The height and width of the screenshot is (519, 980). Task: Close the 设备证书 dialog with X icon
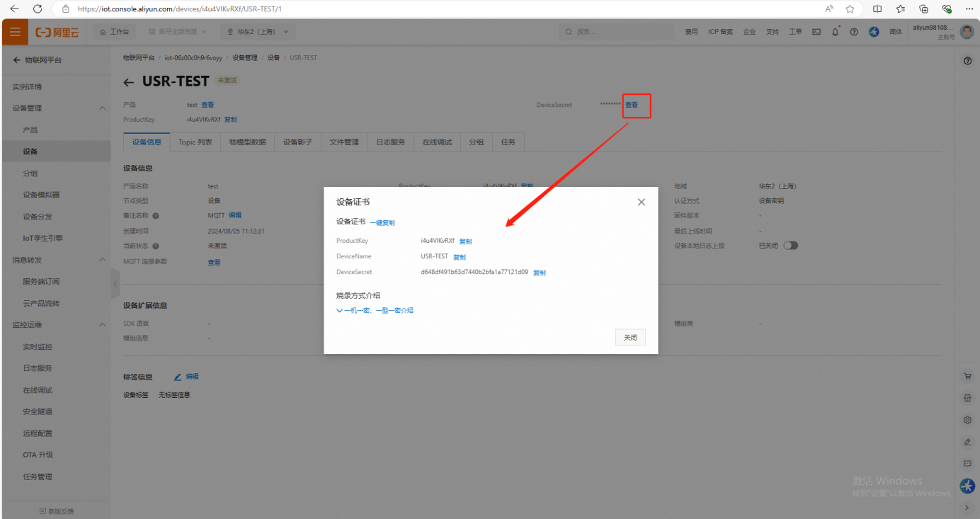(641, 202)
